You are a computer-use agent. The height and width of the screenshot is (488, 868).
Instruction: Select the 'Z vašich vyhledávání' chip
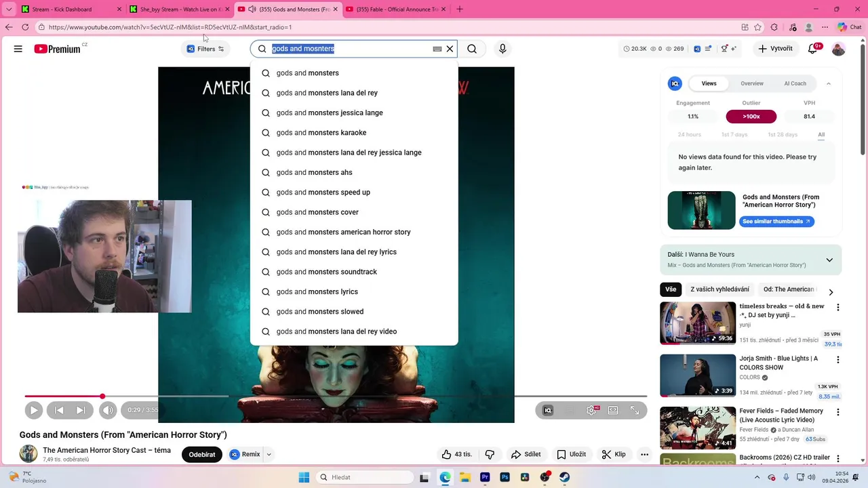click(x=719, y=289)
